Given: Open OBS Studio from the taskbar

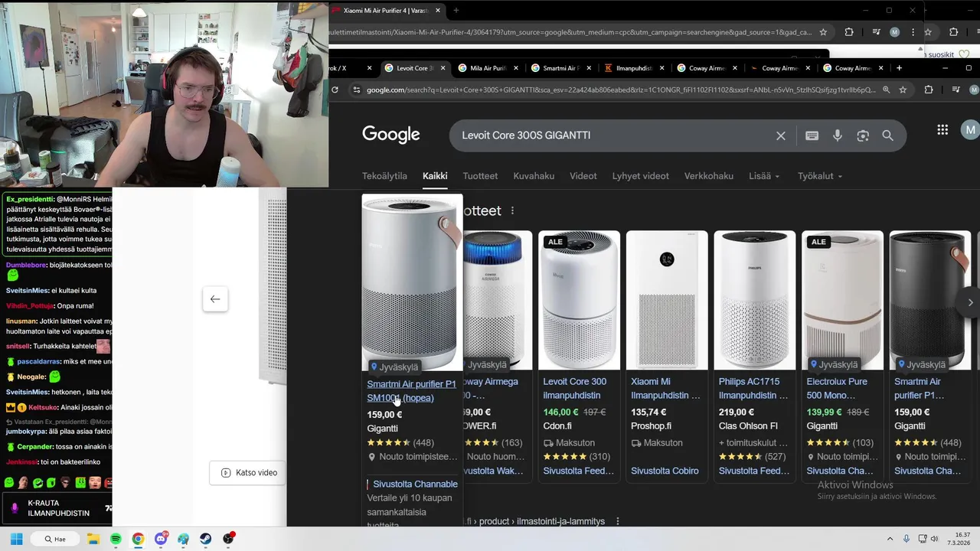Looking at the screenshot, I should click(228, 539).
